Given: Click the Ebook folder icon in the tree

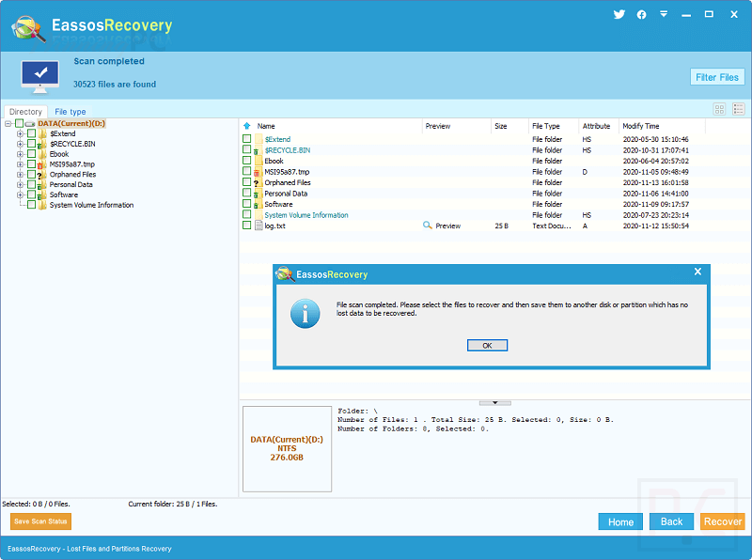Looking at the screenshot, I should tap(41, 154).
